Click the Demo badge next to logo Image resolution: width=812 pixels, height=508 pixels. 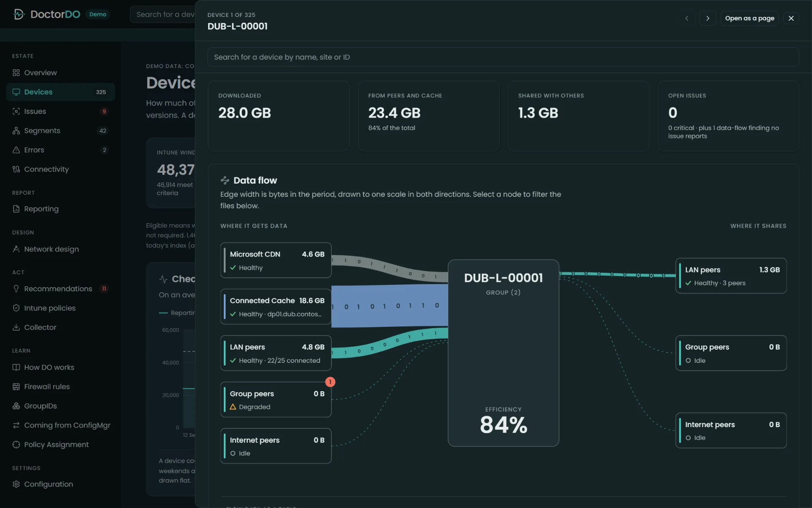(x=98, y=14)
